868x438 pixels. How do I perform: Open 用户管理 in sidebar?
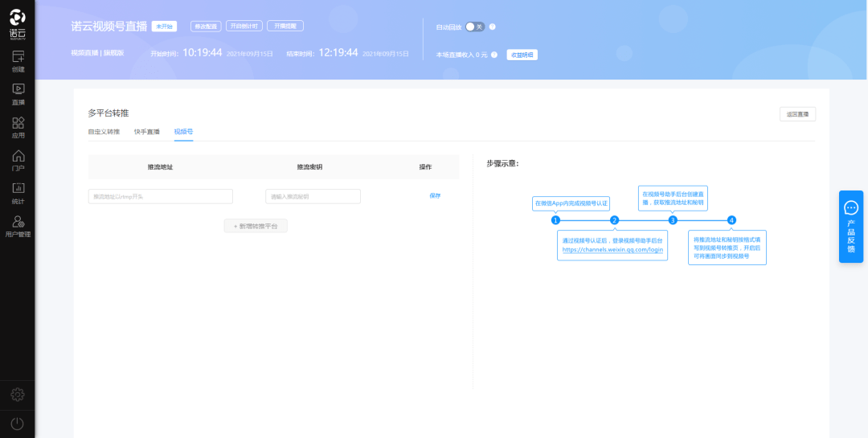click(18, 226)
